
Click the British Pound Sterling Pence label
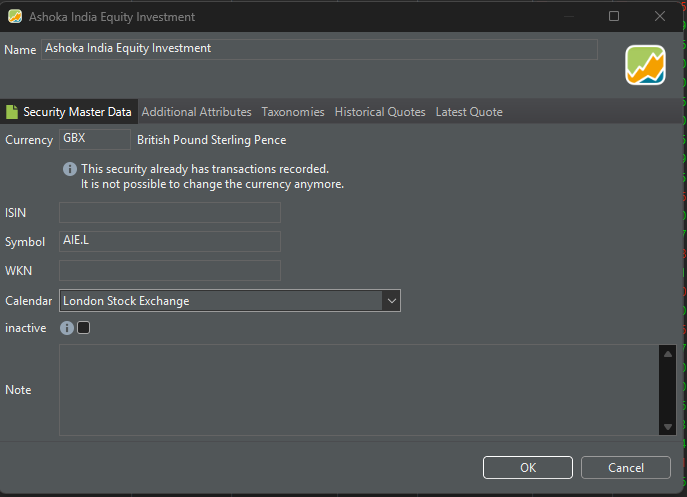pyautogui.click(x=212, y=140)
